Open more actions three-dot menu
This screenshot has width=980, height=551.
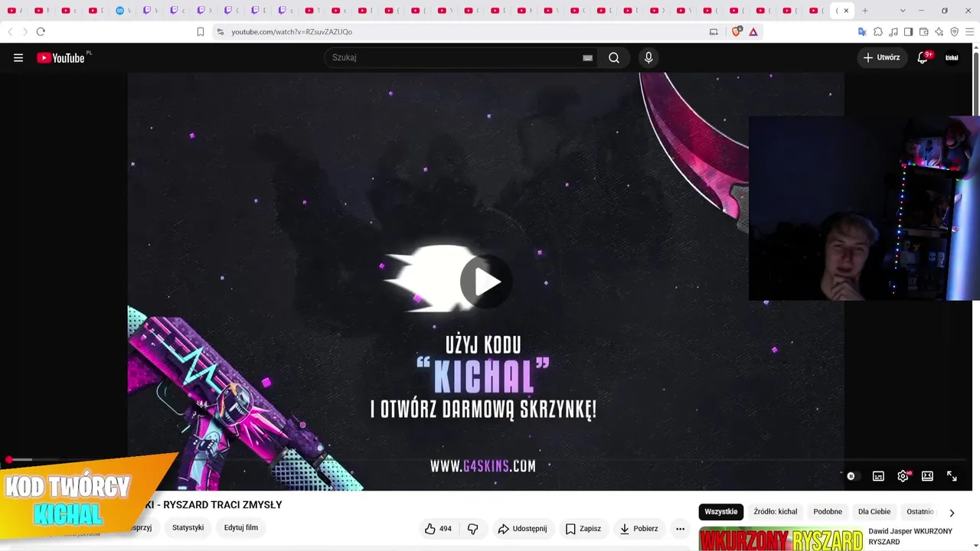[680, 529]
